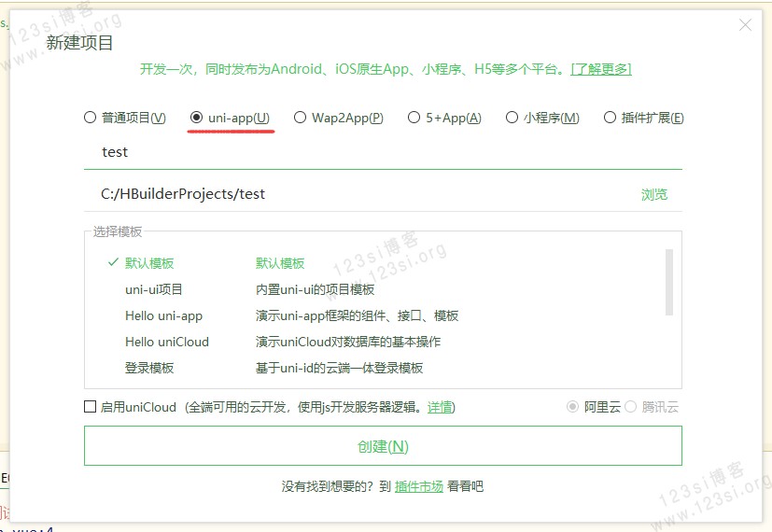
Task: Click description 演示uniCloud对数据库的基本操作
Action: click(x=348, y=342)
